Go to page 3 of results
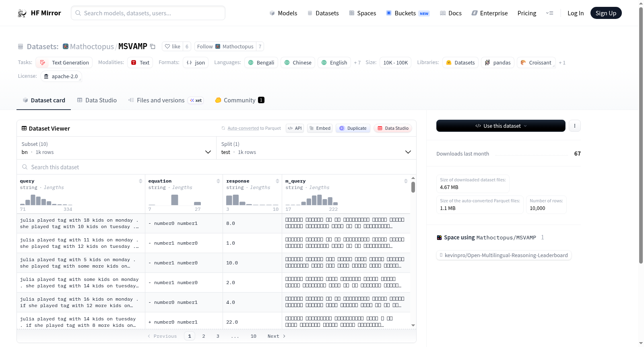The image size is (644, 347). [x=218, y=336]
